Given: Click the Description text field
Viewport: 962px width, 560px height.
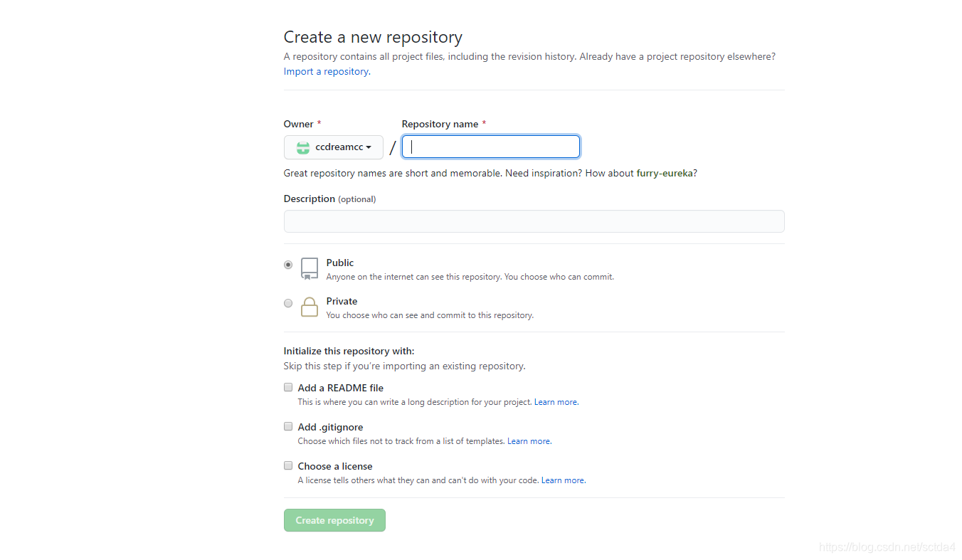Looking at the screenshot, I should tap(534, 221).
